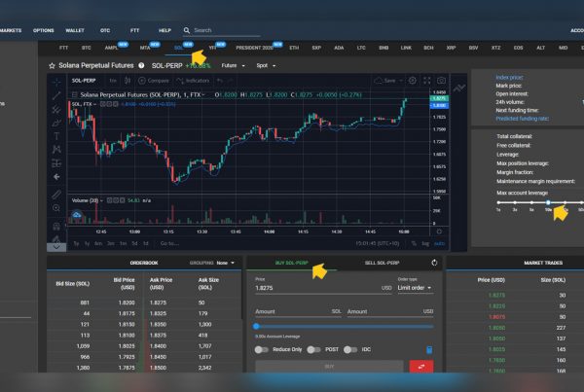Select the chart patterns tool
This screenshot has height=392, width=584.
56,150
